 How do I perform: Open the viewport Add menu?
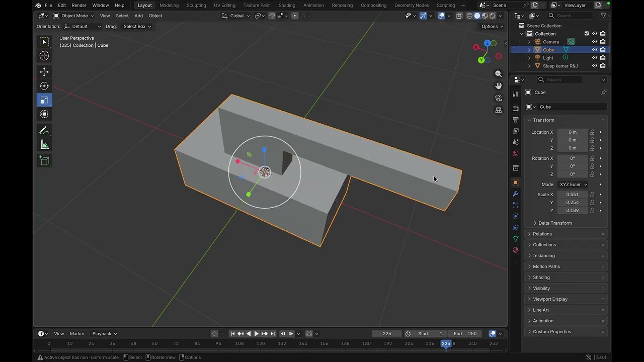139,16
